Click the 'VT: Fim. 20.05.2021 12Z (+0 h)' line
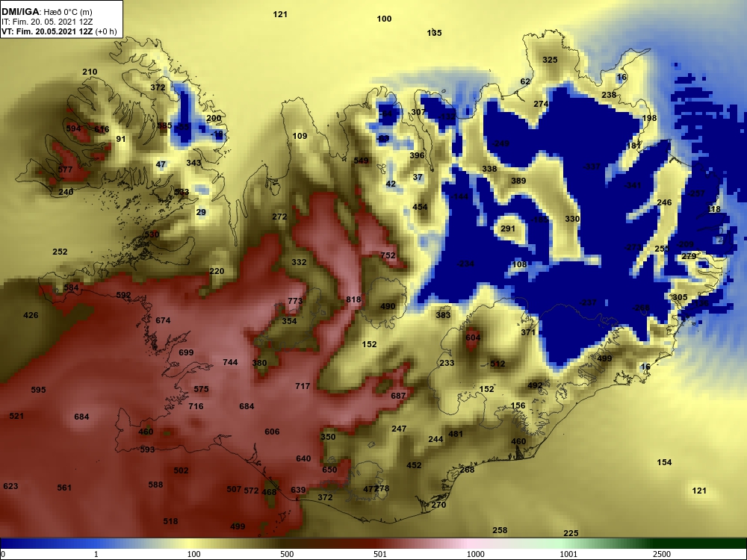 click(x=59, y=31)
